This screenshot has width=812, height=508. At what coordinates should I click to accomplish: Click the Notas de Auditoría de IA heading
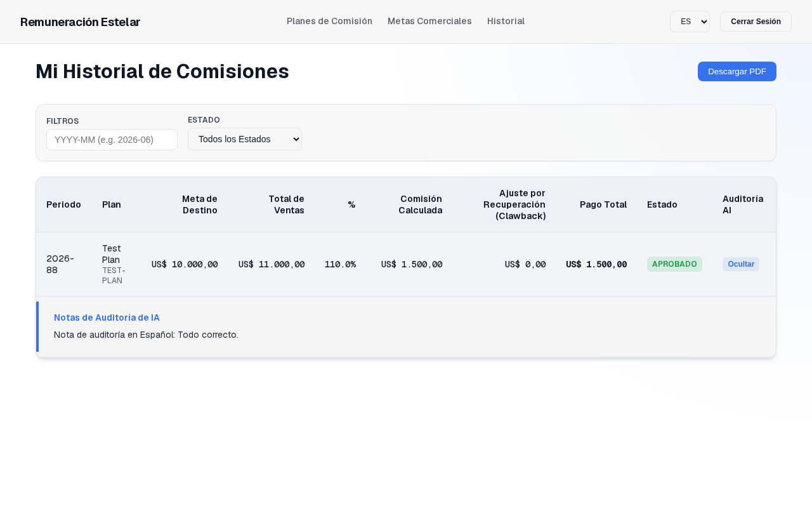[x=107, y=317]
